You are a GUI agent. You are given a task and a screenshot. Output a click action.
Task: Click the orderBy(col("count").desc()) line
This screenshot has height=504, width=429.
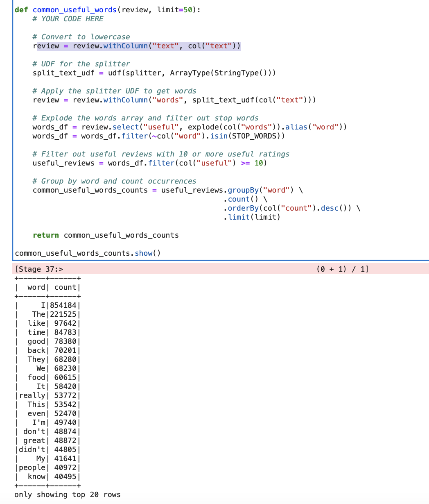[x=291, y=208]
